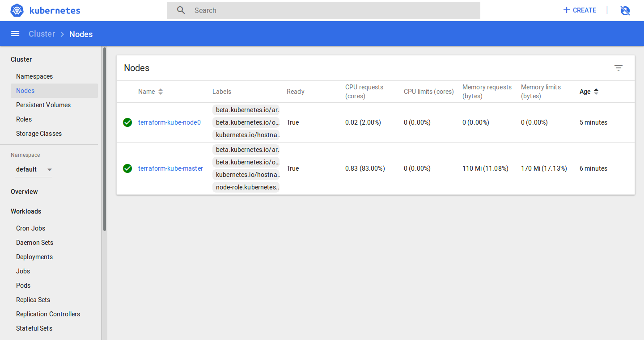Image resolution: width=644 pixels, height=340 pixels.
Task: Click the search magnifier icon
Action: 181,10
